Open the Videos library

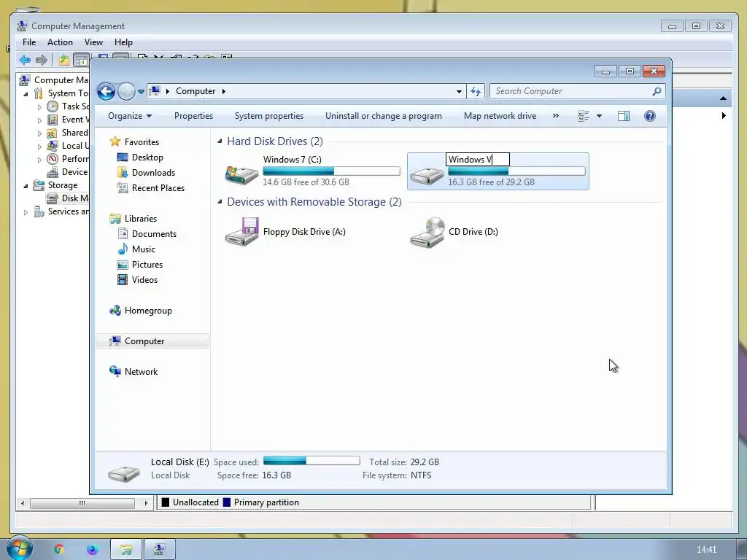point(144,279)
